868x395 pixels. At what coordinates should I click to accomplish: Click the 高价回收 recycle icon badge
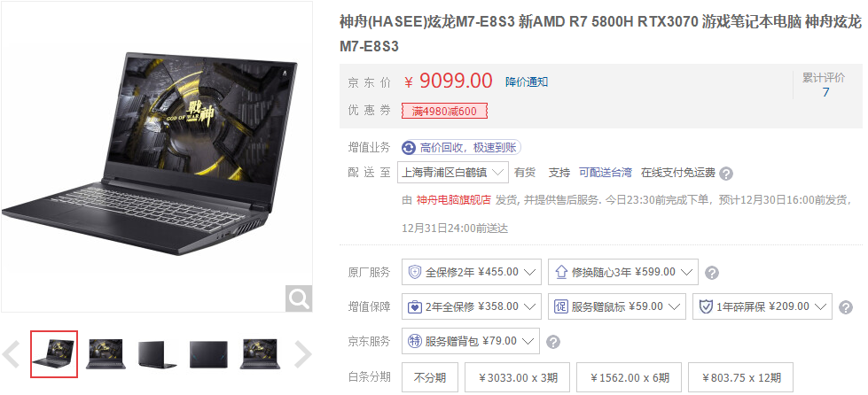point(409,148)
